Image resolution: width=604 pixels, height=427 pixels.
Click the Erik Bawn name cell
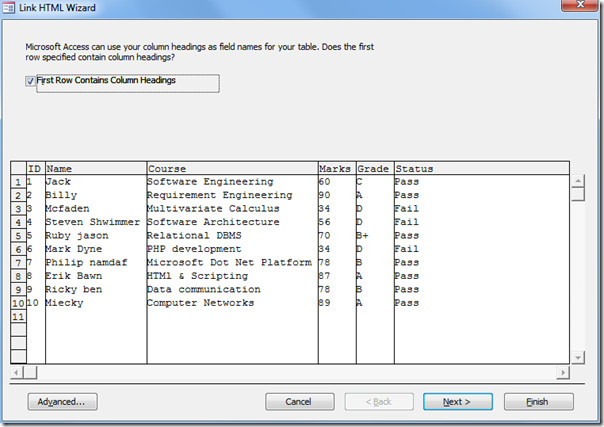pos(96,276)
